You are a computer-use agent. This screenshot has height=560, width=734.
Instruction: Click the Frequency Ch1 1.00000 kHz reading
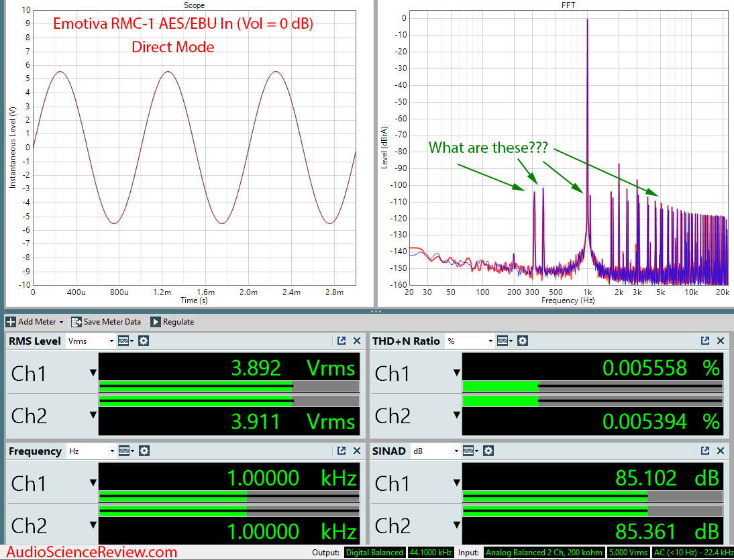point(292,478)
